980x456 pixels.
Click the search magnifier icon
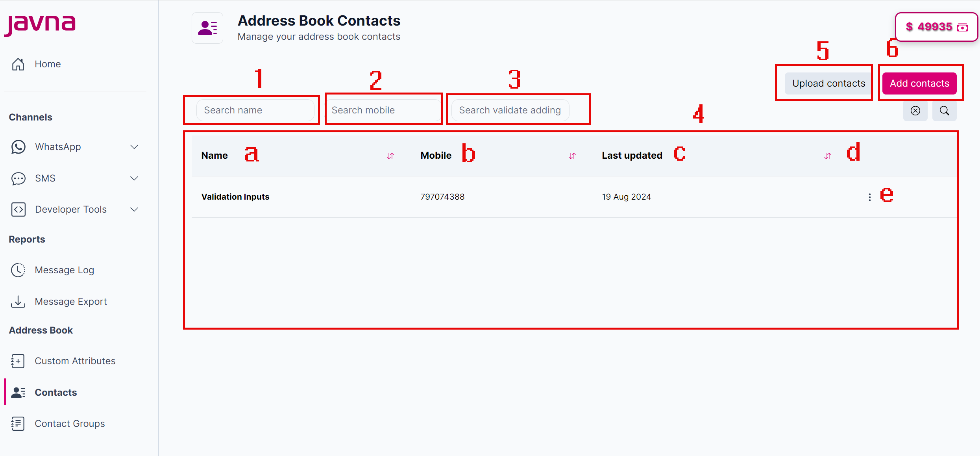pos(944,111)
